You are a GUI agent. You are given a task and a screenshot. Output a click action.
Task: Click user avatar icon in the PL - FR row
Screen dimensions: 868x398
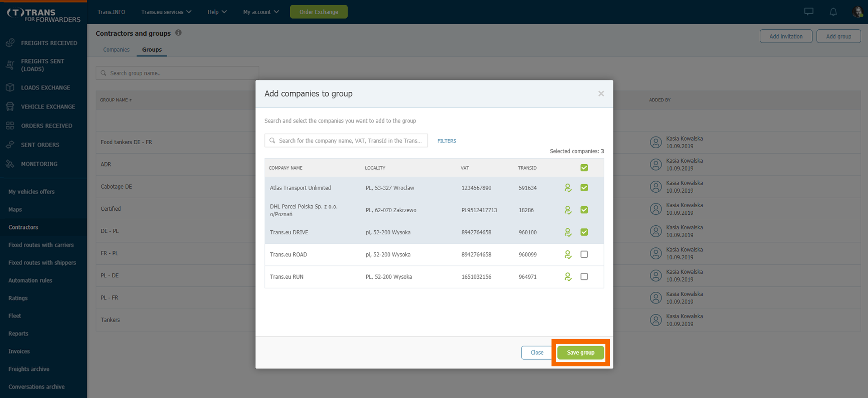656,298
